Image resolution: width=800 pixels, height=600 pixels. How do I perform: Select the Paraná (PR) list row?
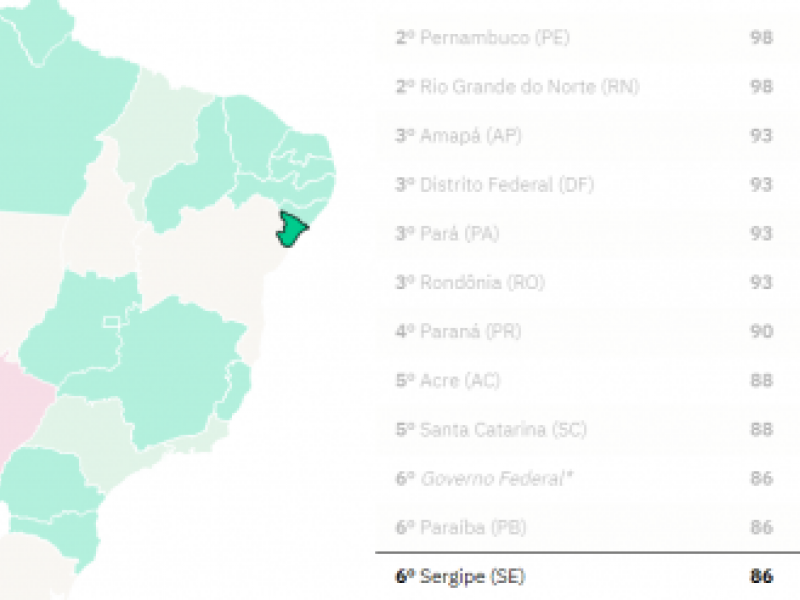coord(458,332)
